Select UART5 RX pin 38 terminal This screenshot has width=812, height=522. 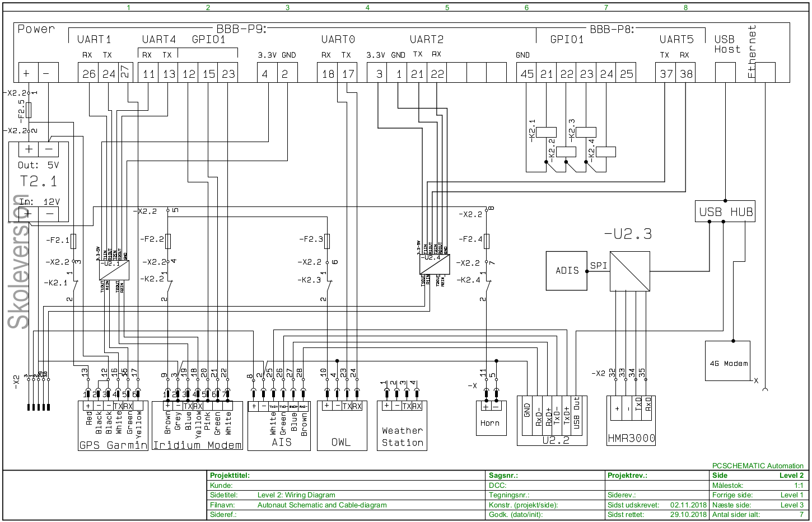(685, 74)
